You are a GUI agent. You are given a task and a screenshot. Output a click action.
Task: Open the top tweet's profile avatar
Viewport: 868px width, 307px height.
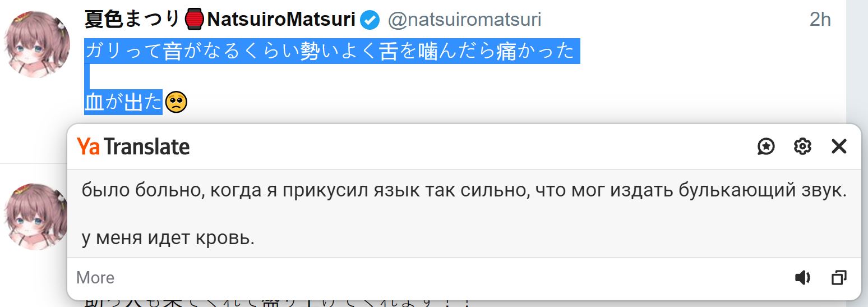[x=37, y=45]
